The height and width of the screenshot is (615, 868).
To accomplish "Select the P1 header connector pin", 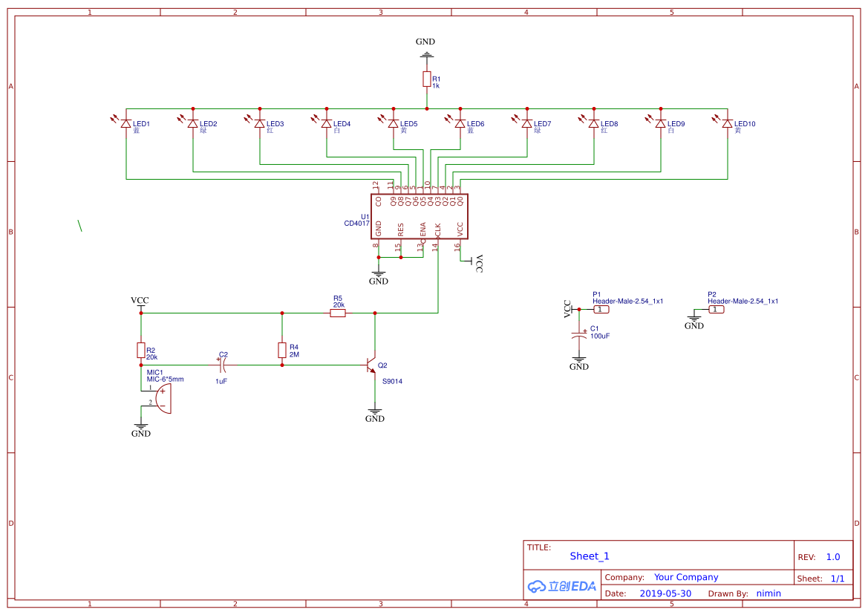I will tap(601, 309).
